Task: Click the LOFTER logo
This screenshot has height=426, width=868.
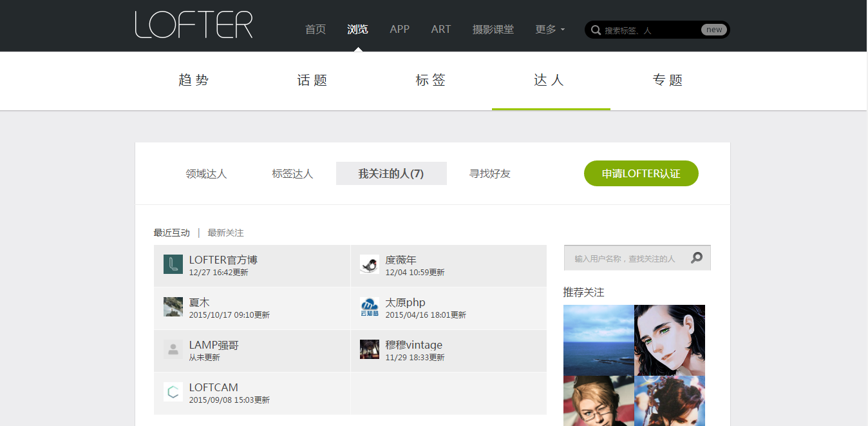Action: (194, 24)
